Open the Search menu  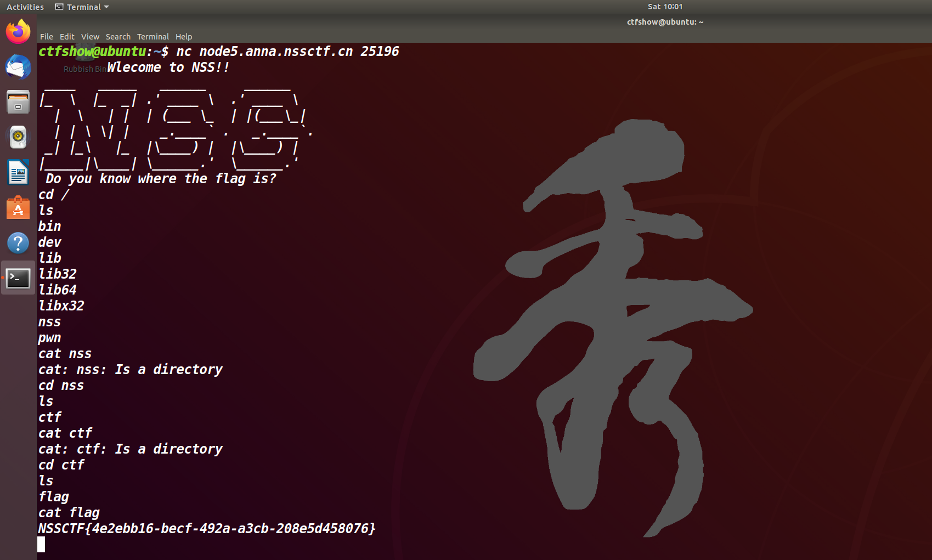pos(118,37)
